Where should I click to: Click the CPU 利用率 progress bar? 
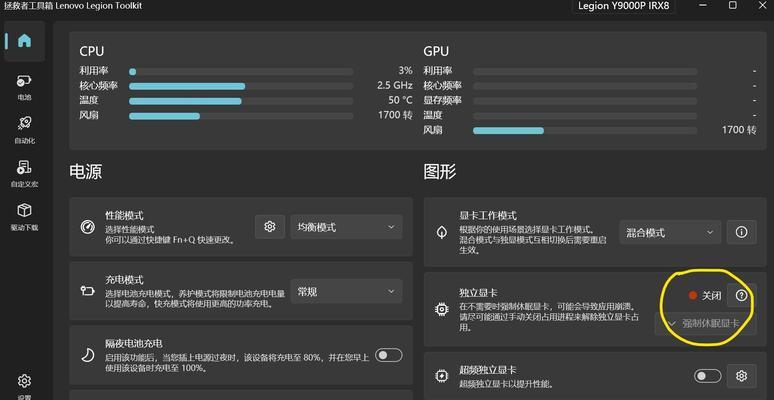pyautogui.click(x=241, y=72)
